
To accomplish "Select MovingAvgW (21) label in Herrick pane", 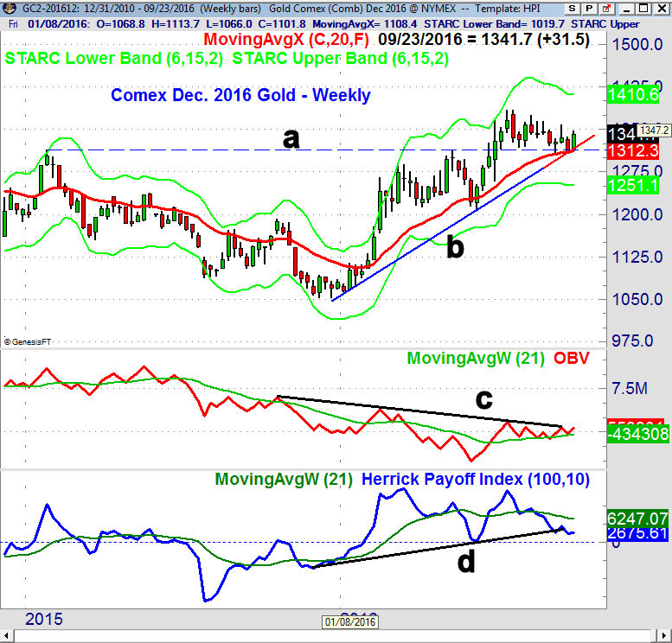I will click(x=284, y=480).
